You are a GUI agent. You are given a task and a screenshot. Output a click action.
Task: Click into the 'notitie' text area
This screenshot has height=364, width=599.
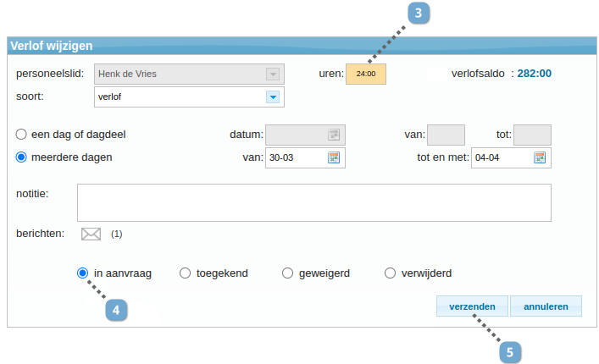(x=313, y=202)
